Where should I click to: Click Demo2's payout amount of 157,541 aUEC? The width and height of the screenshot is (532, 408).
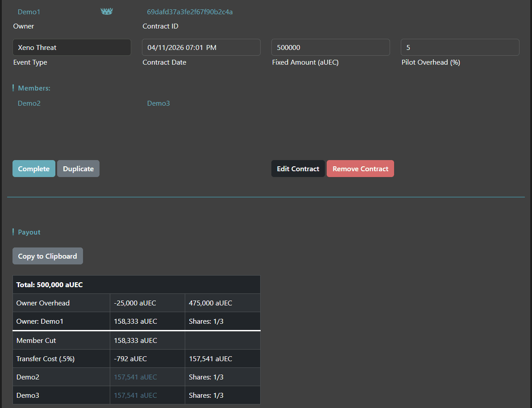tap(135, 377)
